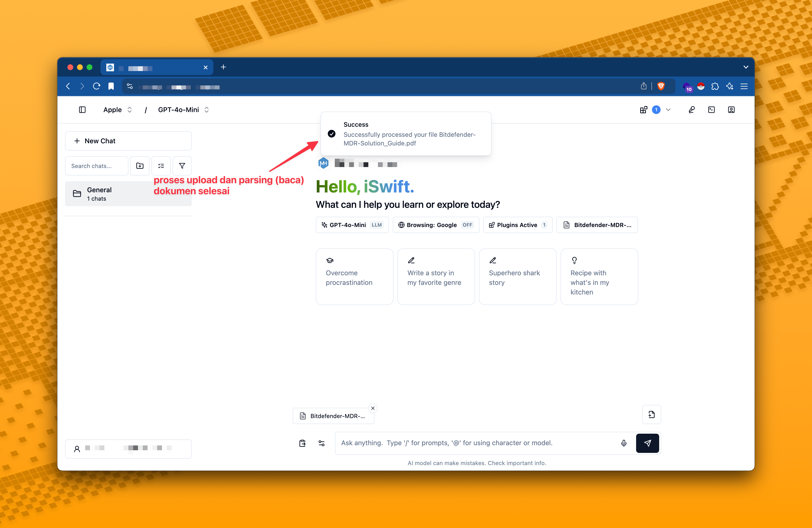Click the add document icon above send
This screenshot has width=812, height=528.
[652, 415]
